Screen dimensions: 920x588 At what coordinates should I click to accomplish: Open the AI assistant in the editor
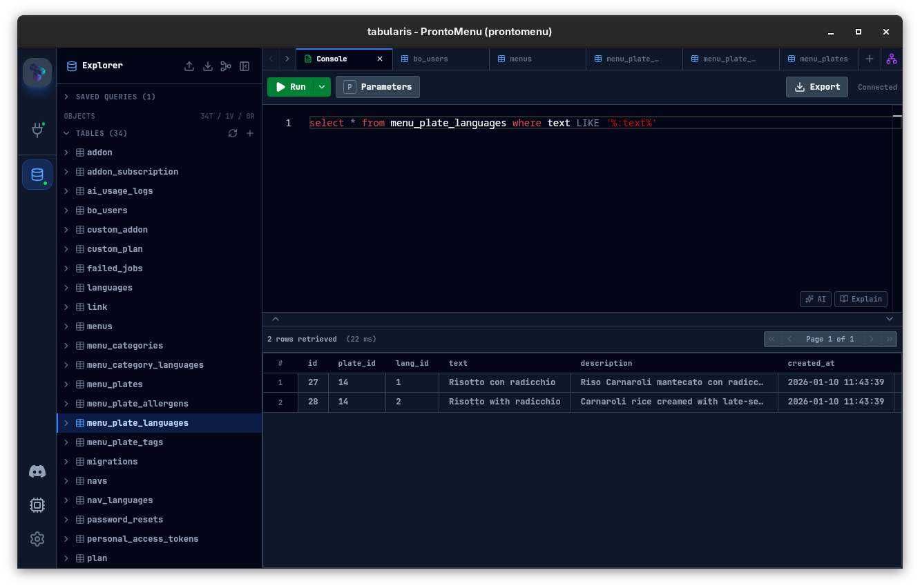pyautogui.click(x=815, y=299)
